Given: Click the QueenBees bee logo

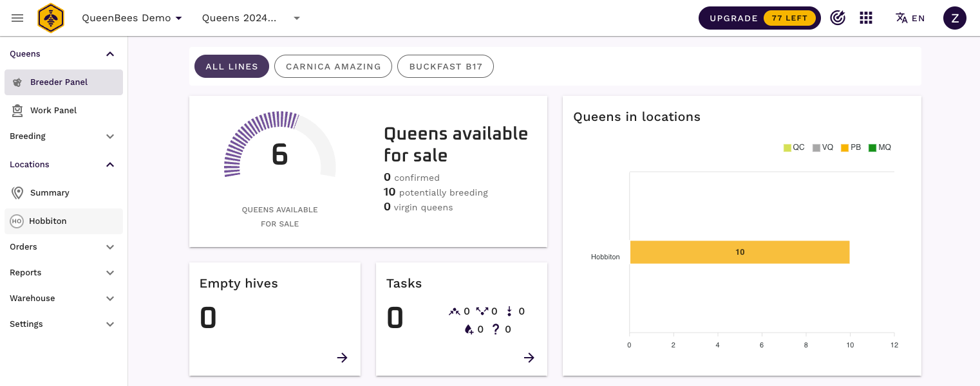Looking at the screenshot, I should (51, 18).
